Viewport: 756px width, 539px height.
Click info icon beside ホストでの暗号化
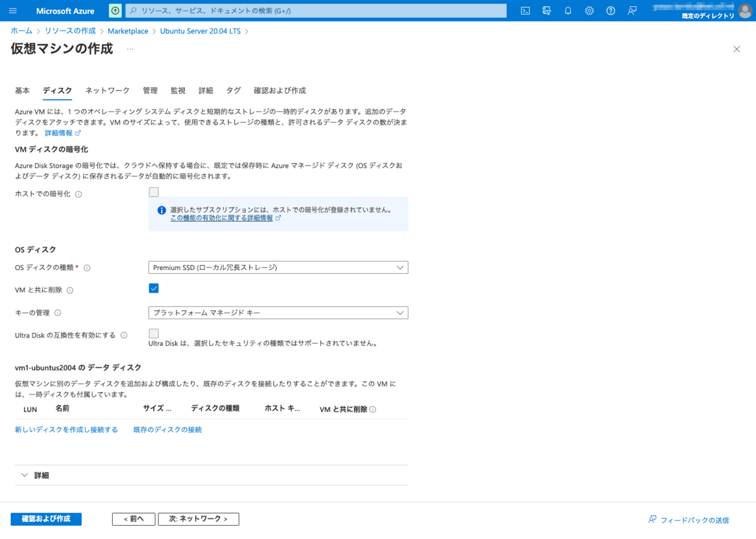(x=79, y=194)
